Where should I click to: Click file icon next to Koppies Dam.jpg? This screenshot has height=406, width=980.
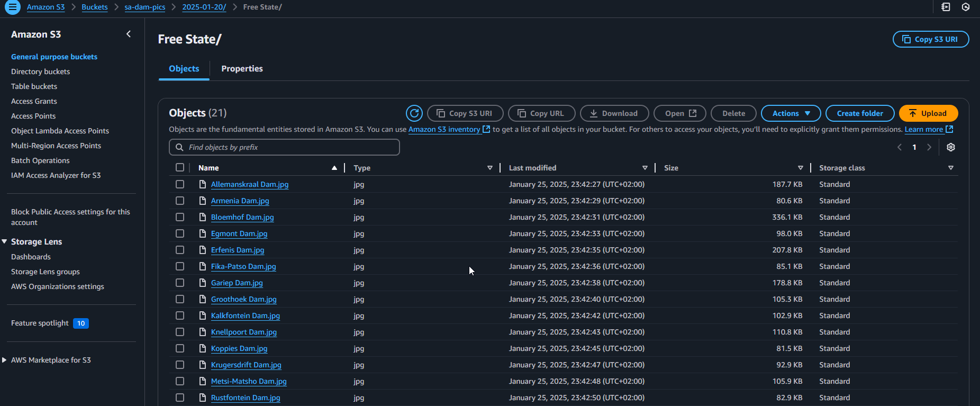pos(202,348)
